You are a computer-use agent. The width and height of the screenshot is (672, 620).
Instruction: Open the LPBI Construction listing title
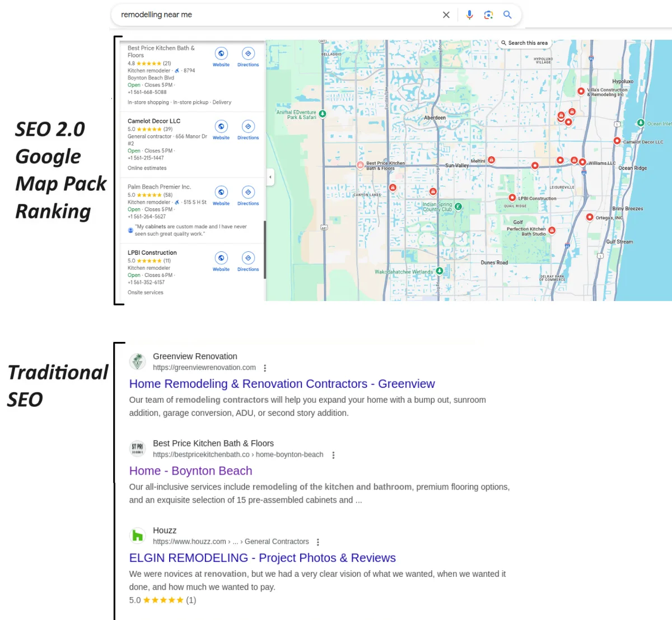pos(152,253)
